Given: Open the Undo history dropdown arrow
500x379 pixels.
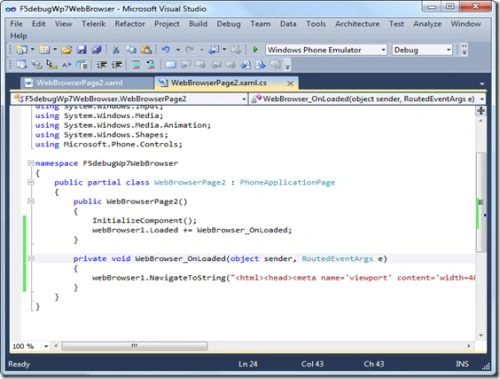Looking at the screenshot, I should (178, 50).
